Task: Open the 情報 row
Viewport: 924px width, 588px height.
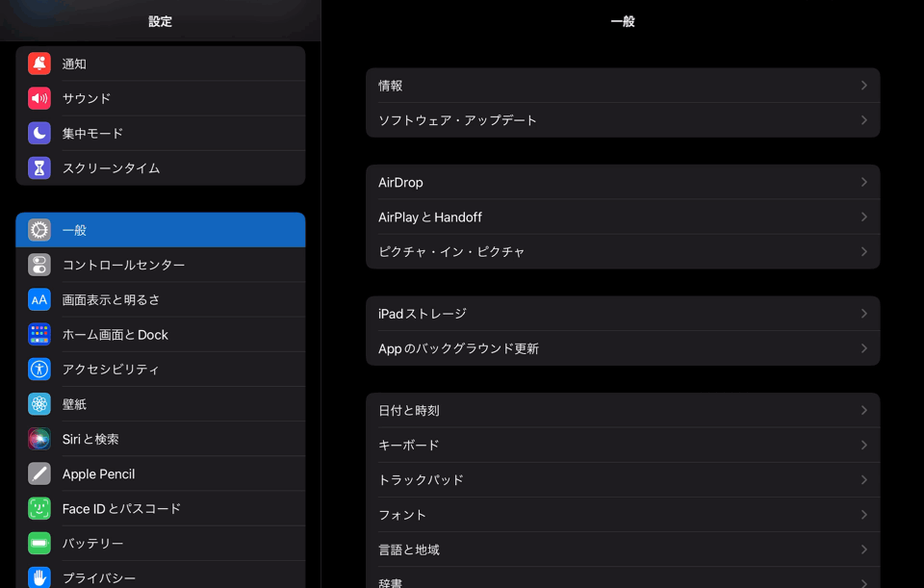Action: (x=623, y=86)
